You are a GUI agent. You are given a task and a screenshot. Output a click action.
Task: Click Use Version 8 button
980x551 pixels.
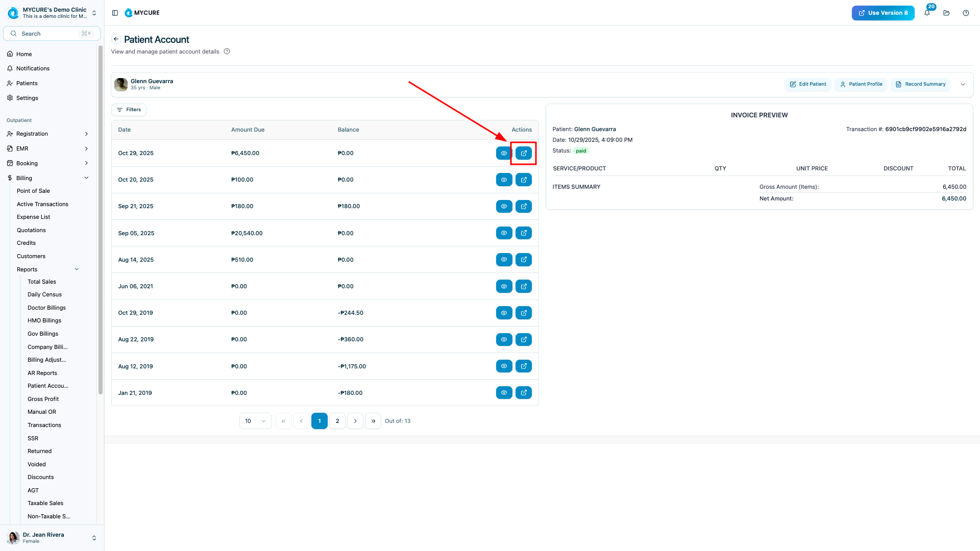point(883,13)
